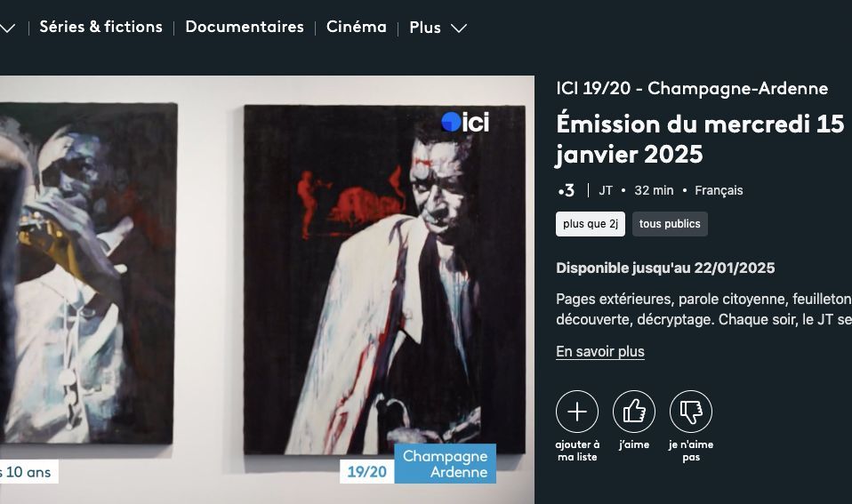Expand the Plus menu chevron
Screen dimensions: 852x504
point(459,28)
